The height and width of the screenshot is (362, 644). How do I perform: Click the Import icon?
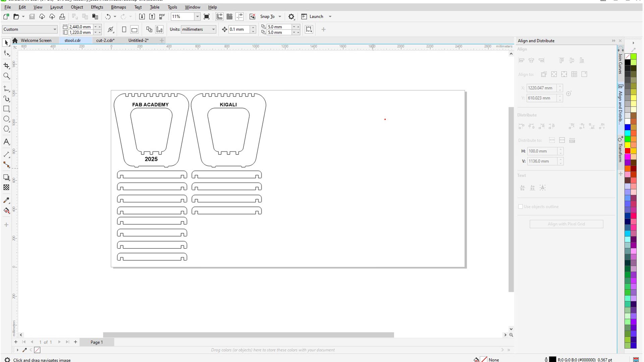142,16
